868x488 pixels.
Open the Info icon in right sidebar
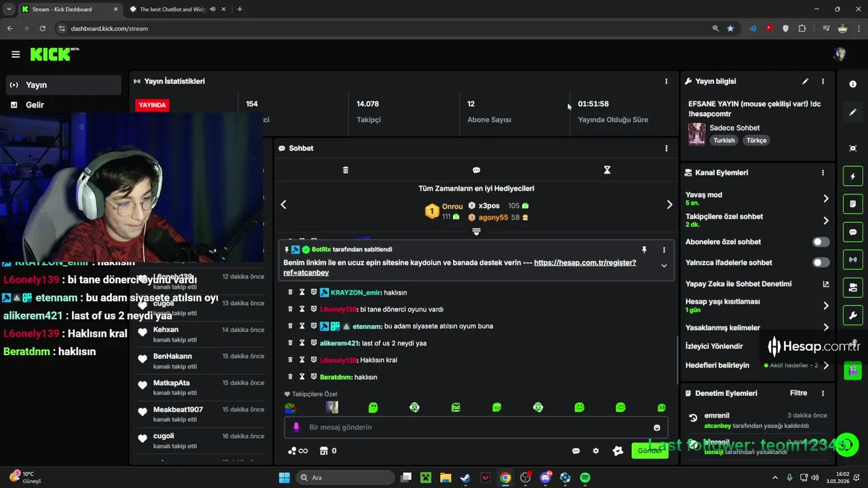[x=853, y=84]
